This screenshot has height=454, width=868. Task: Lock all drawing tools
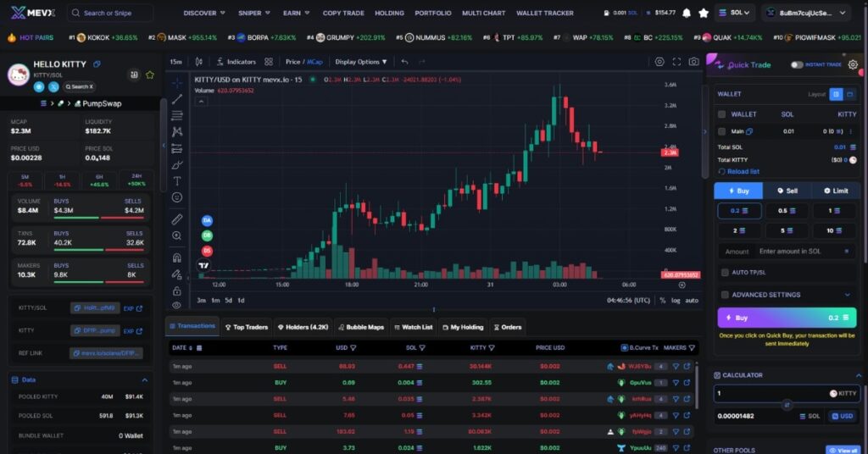click(x=176, y=291)
